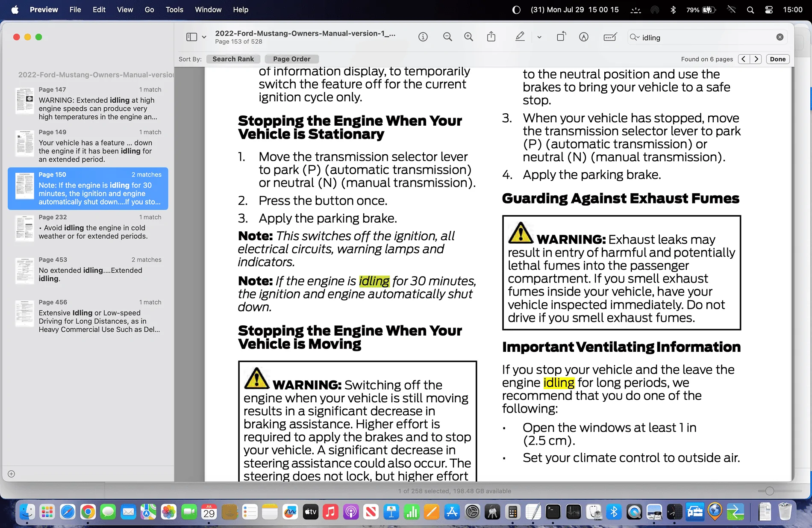The image size is (812, 528).
Task: Select the highlight pen tool
Action: click(x=520, y=37)
